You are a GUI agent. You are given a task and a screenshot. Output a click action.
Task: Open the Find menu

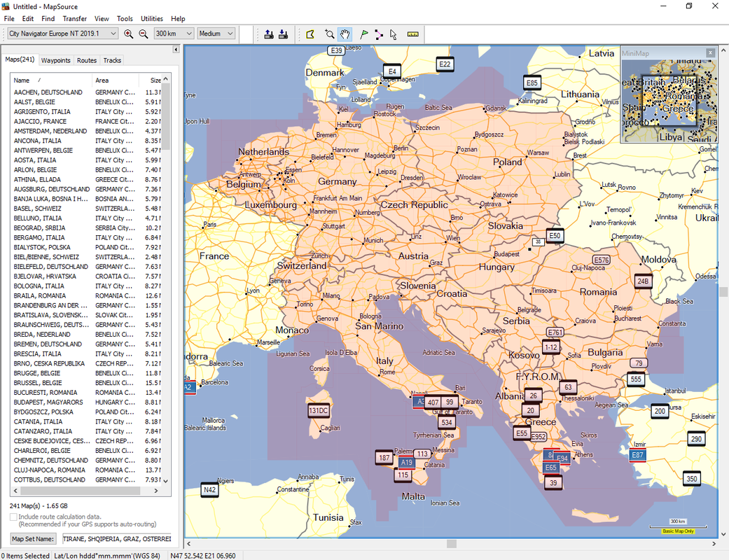48,19
